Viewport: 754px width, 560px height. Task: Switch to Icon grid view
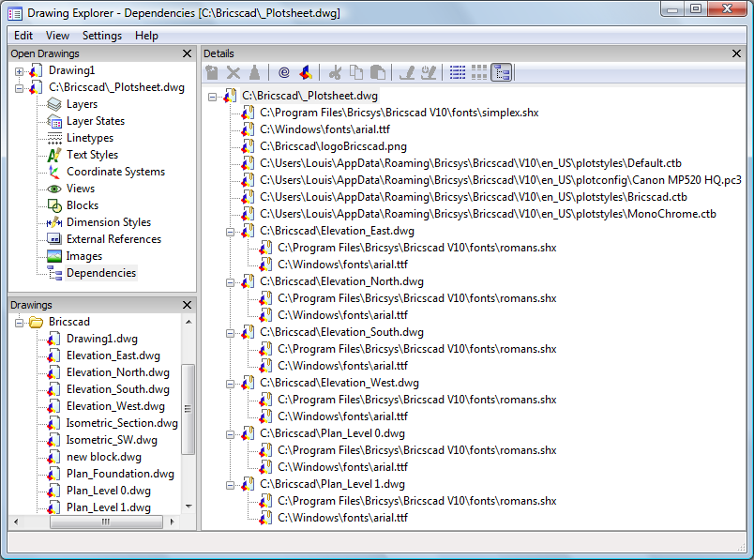point(479,72)
